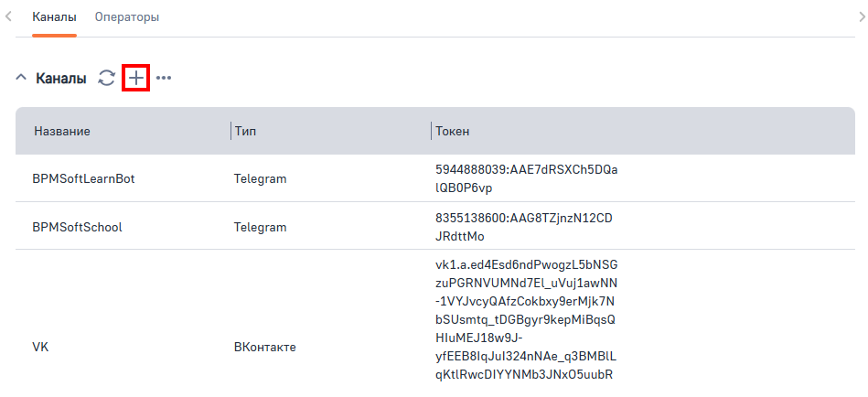This screenshot has height=397, width=868.
Task: Click the token starting with 5944888039
Action: (x=526, y=179)
